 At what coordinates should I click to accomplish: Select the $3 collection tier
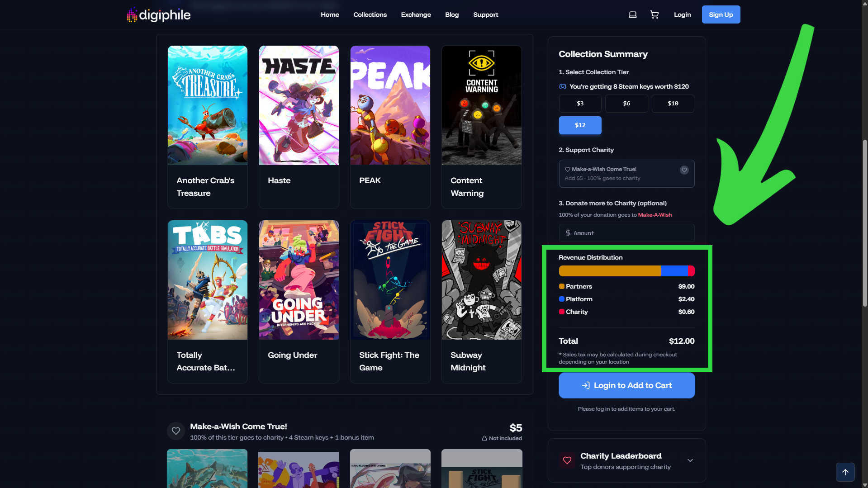pyautogui.click(x=580, y=104)
